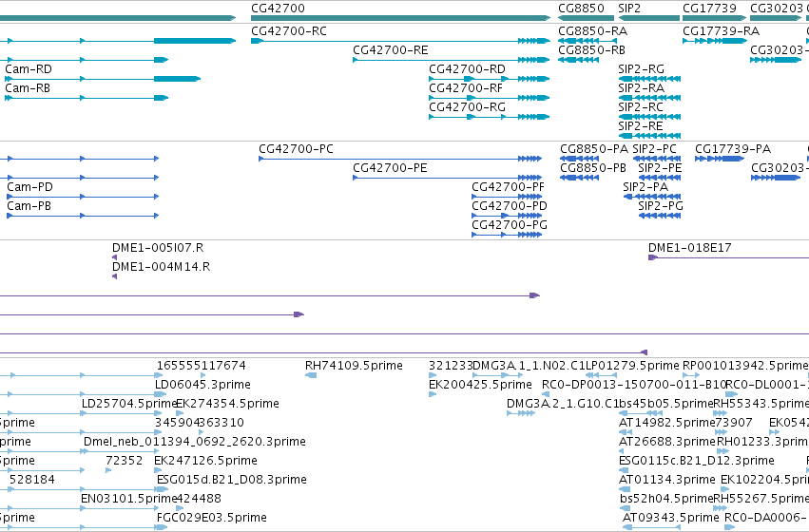Click the CG42700-PF protein label
This screenshot has width=809, height=532.
(x=509, y=187)
